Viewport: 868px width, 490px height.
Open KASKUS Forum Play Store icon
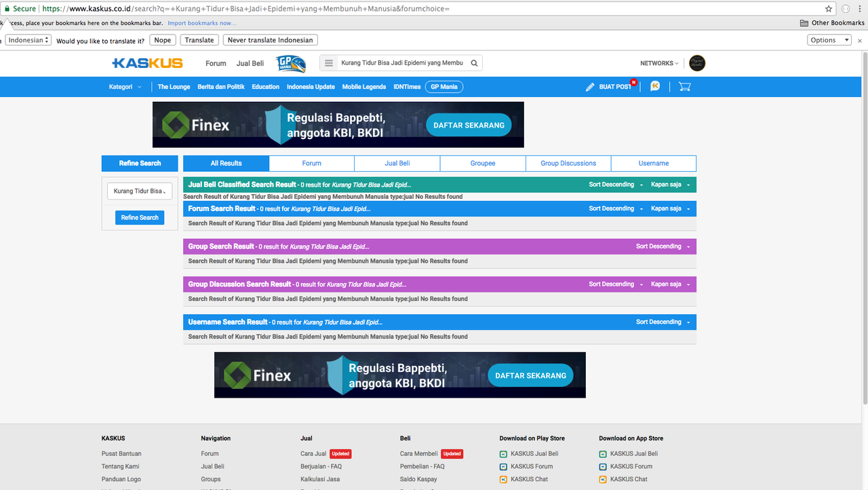point(503,467)
